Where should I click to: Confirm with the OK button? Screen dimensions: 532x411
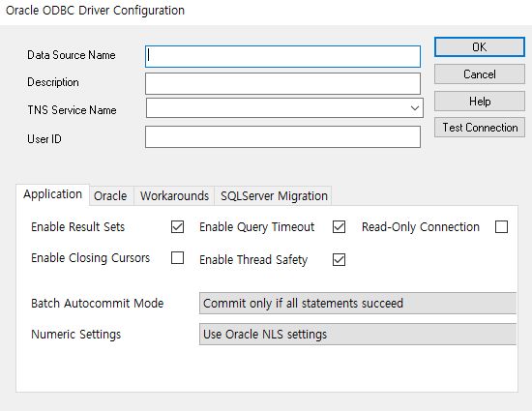point(480,46)
